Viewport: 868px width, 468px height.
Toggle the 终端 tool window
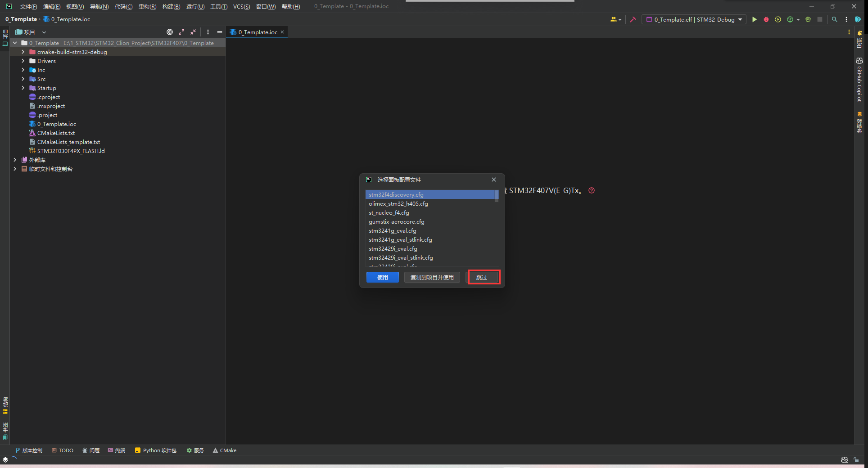pos(117,450)
